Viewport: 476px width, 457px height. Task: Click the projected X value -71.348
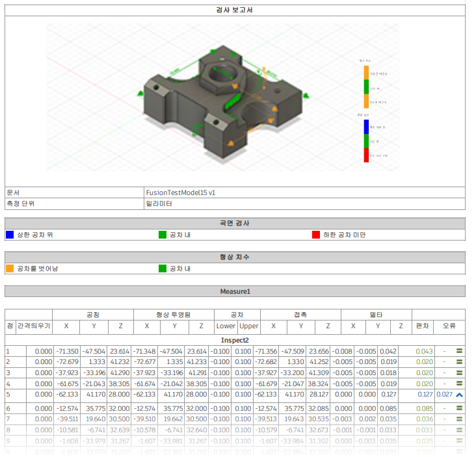[x=144, y=352]
